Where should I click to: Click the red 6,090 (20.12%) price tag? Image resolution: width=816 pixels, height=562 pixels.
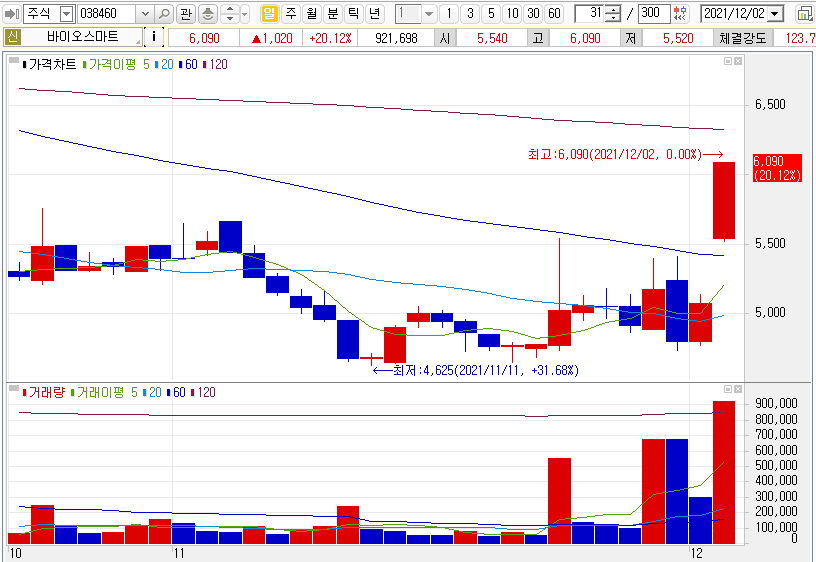(777, 168)
